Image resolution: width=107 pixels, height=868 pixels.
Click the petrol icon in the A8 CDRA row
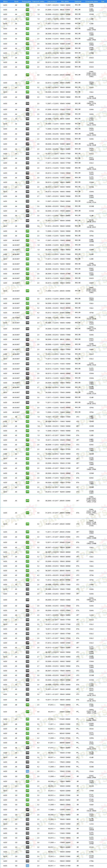tap(27, 738)
